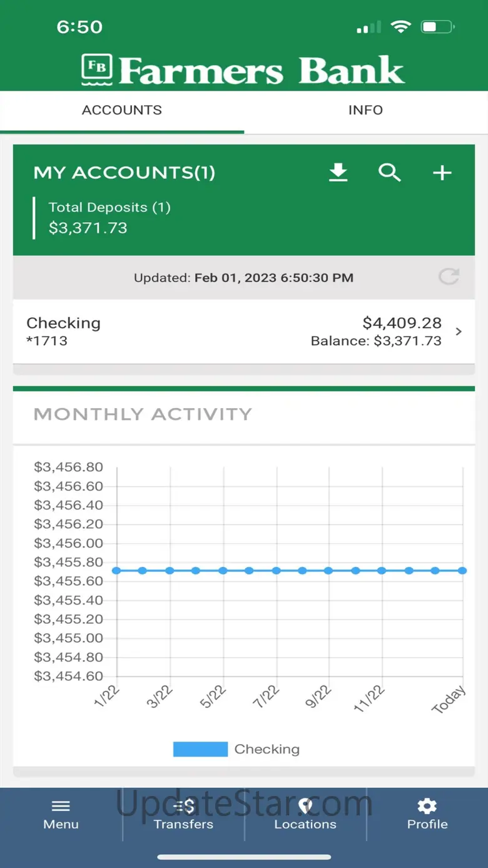Refresh account data with the reload icon

click(449, 277)
